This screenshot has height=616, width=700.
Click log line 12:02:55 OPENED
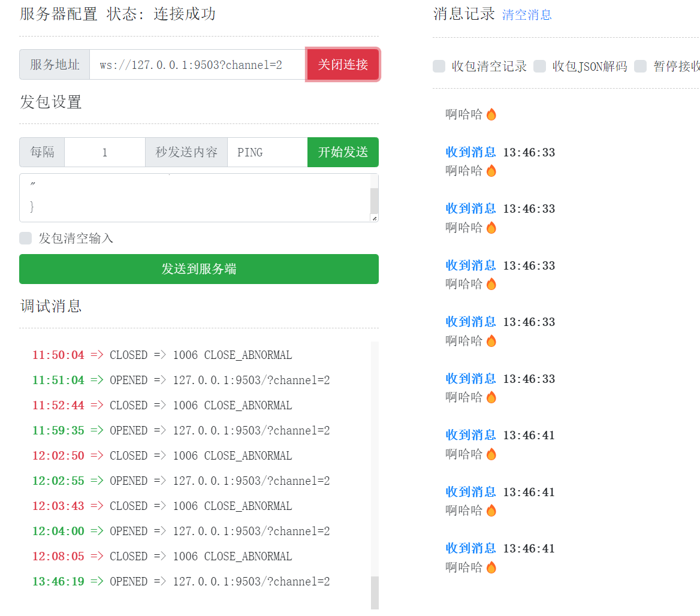[x=181, y=481]
